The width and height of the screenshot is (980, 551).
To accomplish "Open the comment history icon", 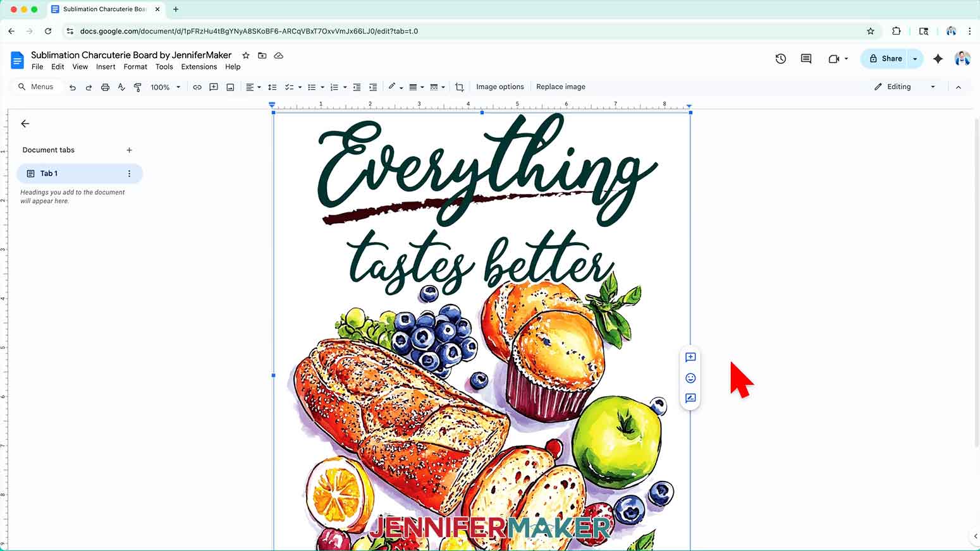I will 806,59.
